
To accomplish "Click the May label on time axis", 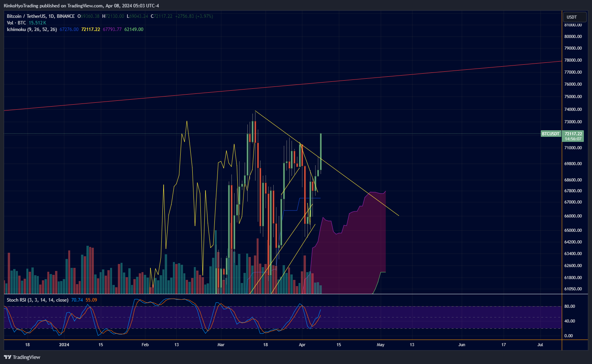I will 381,345.
